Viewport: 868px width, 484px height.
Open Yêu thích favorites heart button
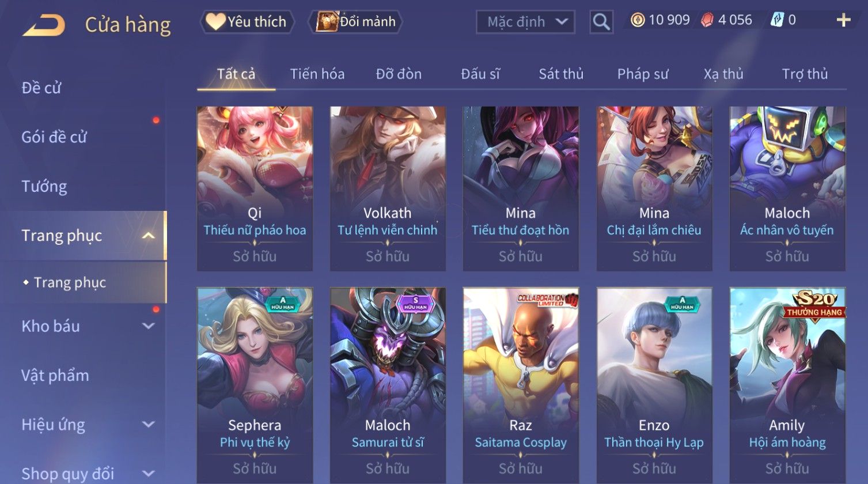(x=247, y=22)
